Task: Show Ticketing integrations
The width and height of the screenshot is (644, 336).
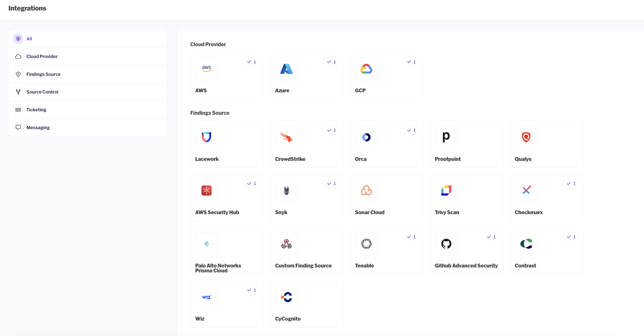Action: [36, 110]
